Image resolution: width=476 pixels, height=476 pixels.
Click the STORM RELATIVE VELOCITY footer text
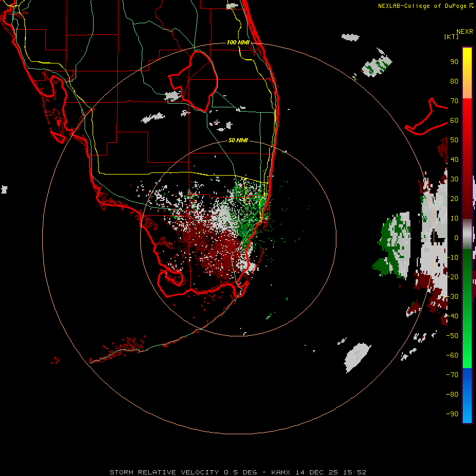coord(164,472)
